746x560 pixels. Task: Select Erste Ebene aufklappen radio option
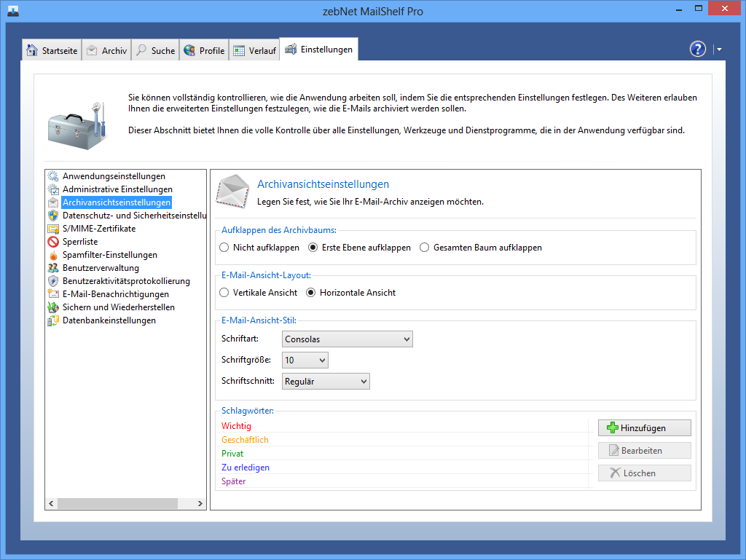[313, 248]
